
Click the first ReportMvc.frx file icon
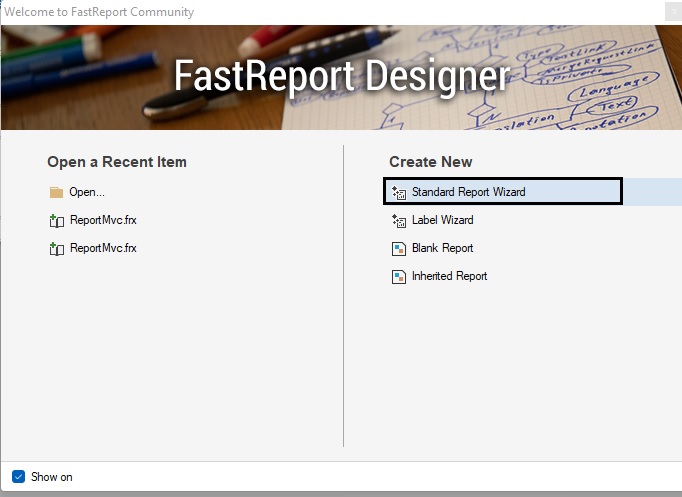pyautogui.click(x=57, y=220)
